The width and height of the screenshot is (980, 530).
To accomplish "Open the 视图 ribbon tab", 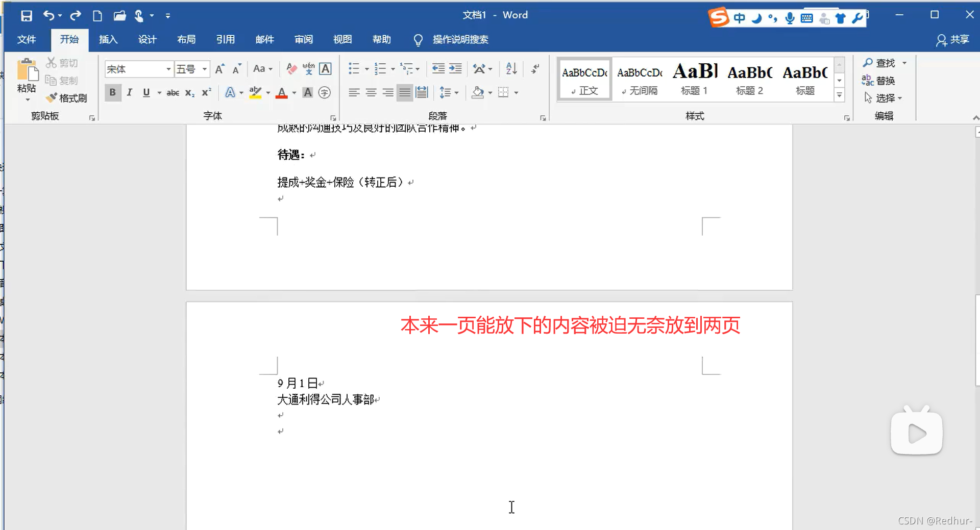I will 342,39.
